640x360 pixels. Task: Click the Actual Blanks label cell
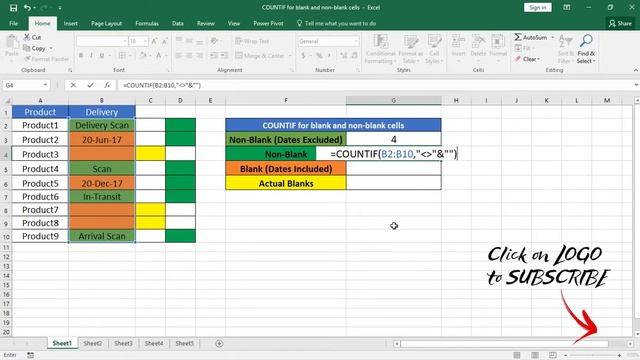point(286,183)
